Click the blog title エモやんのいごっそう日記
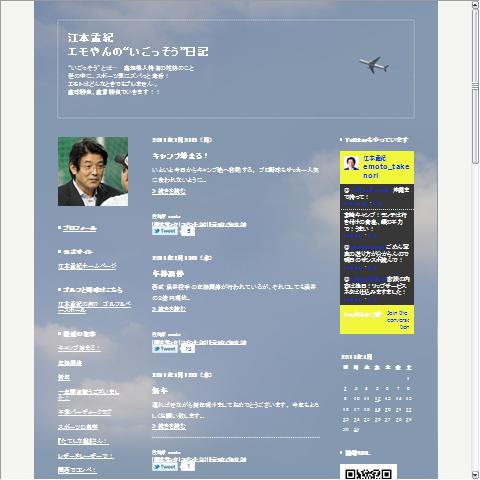480x480 pixels. point(138,52)
